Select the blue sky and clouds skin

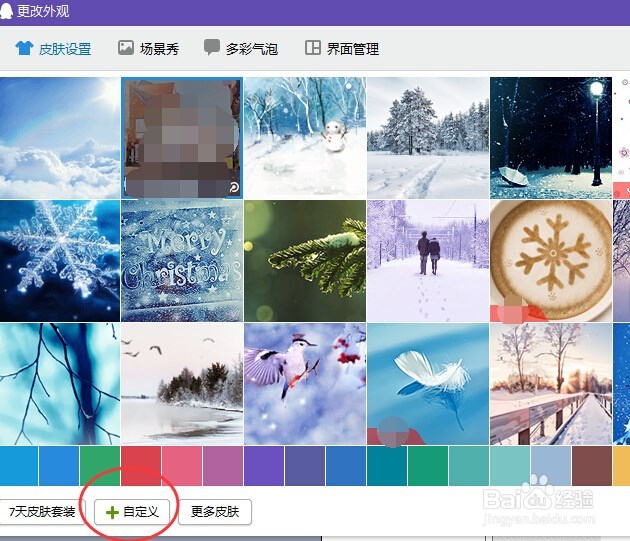(x=60, y=138)
